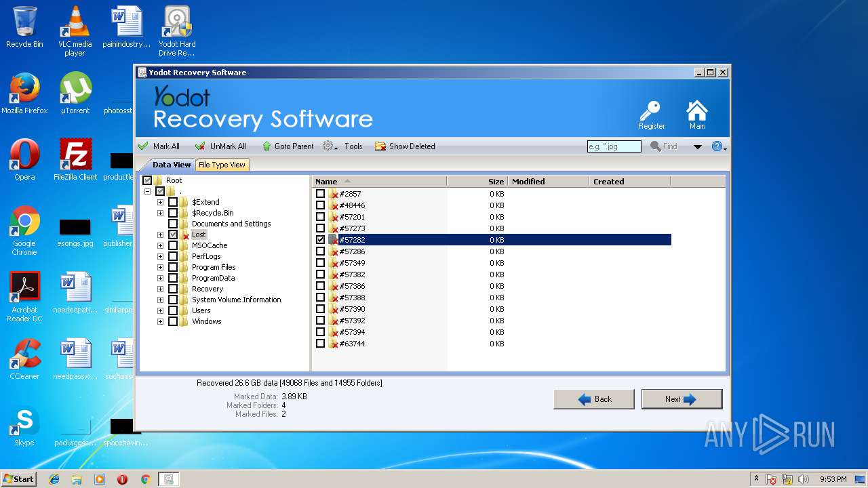Toggle the $Extend folder checkbox
868x488 pixels.
click(173, 202)
